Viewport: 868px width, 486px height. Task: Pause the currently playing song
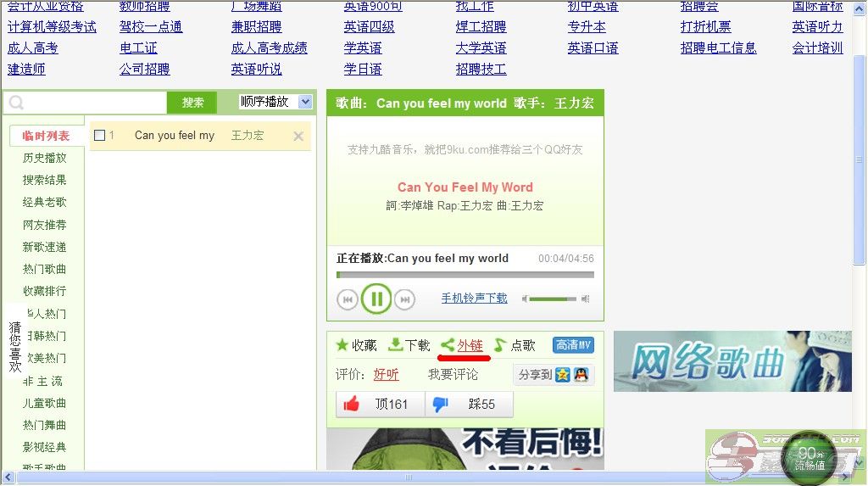click(376, 299)
